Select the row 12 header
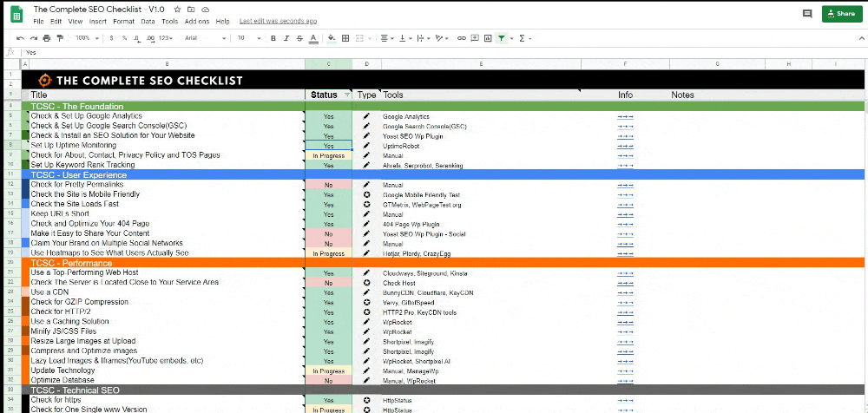The height and width of the screenshot is (413, 868). [11, 184]
